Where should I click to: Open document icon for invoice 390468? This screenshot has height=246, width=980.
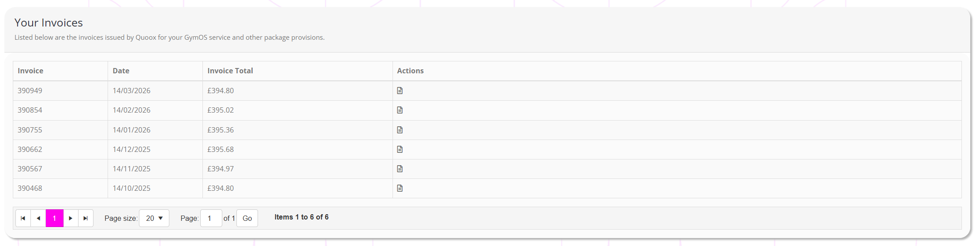pos(400,188)
